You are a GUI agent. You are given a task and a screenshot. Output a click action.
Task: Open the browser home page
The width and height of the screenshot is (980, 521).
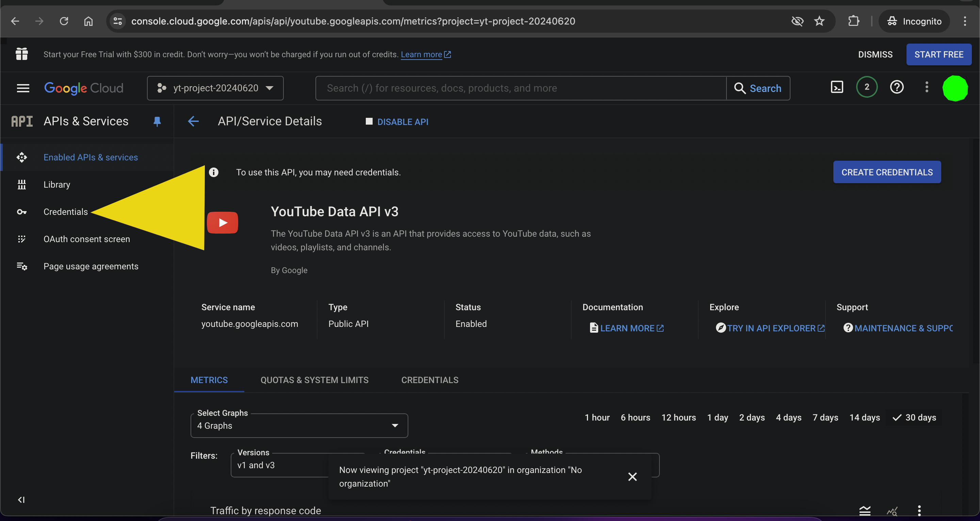pos(88,21)
